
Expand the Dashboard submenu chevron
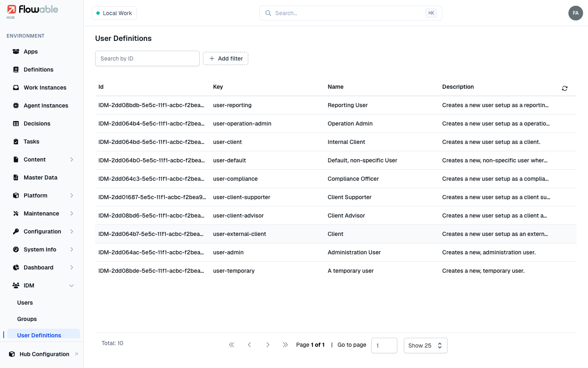[71, 267]
